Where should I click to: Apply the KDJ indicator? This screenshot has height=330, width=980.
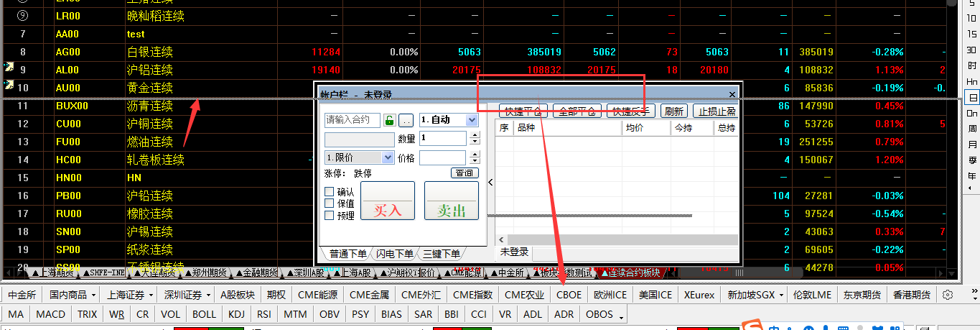(236, 314)
